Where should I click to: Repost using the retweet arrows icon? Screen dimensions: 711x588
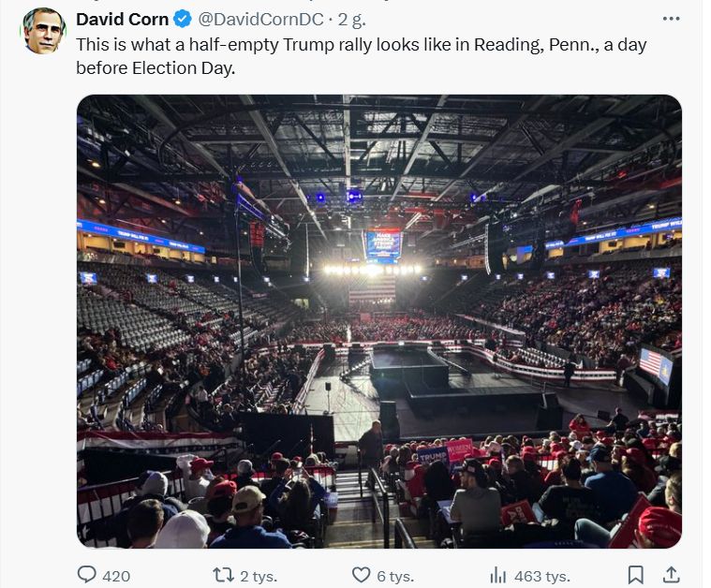pyautogui.click(x=224, y=574)
